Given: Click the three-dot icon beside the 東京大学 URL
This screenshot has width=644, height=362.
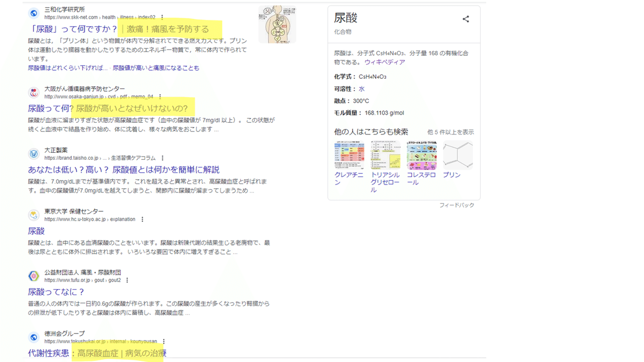Looking at the screenshot, I should click(x=142, y=219).
